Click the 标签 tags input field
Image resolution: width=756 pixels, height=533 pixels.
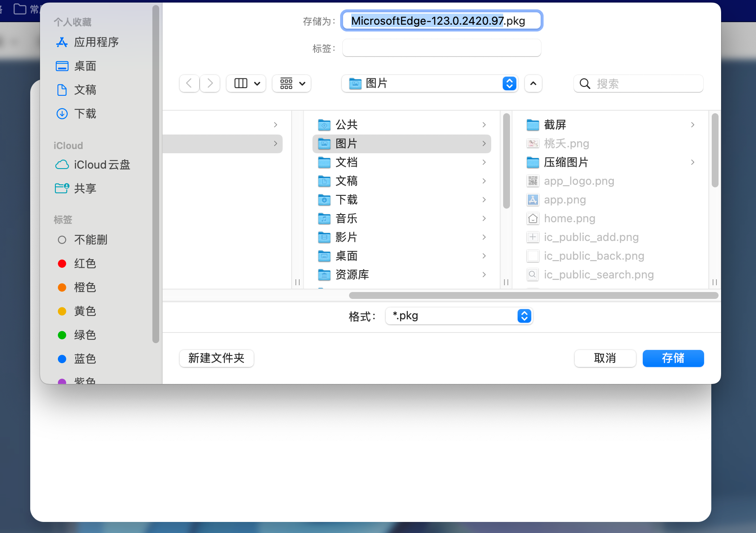442,48
